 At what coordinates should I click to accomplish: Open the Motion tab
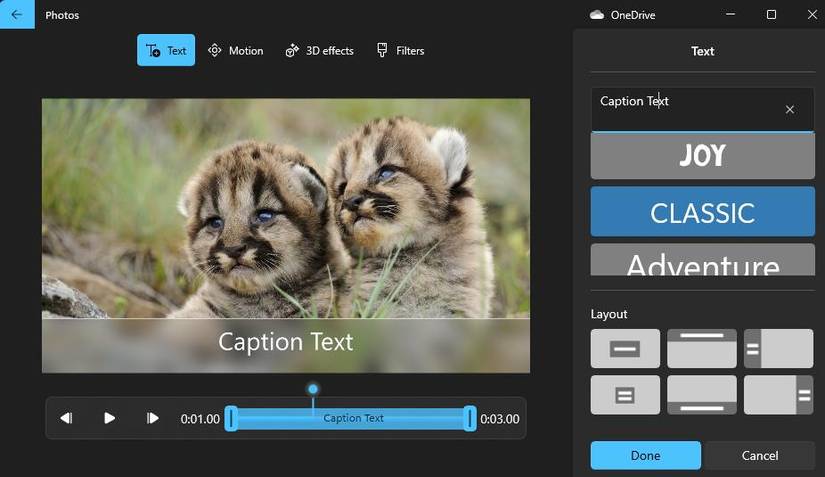point(235,50)
